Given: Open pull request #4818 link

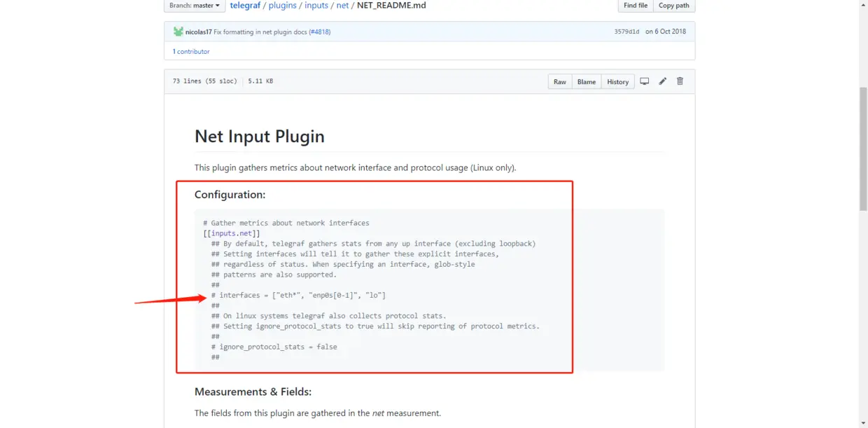Looking at the screenshot, I should click(320, 32).
